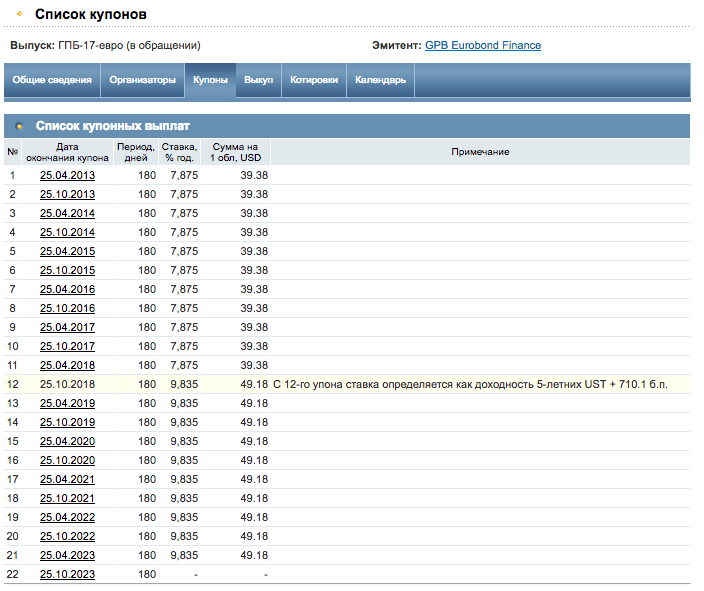Select the 49.18 amount in row 21

tap(254, 556)
